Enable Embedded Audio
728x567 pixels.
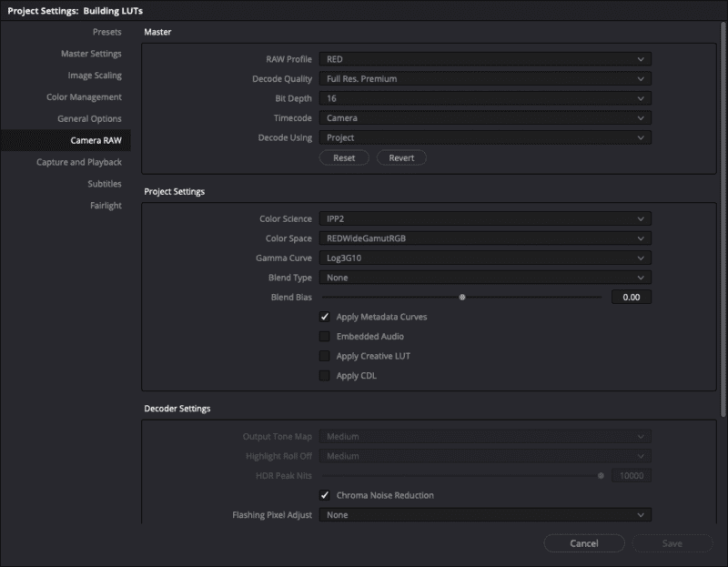pos(323,336)
